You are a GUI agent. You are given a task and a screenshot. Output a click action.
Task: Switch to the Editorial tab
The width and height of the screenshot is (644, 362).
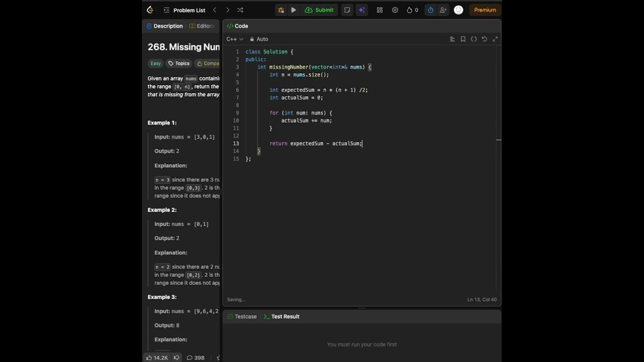202,26
